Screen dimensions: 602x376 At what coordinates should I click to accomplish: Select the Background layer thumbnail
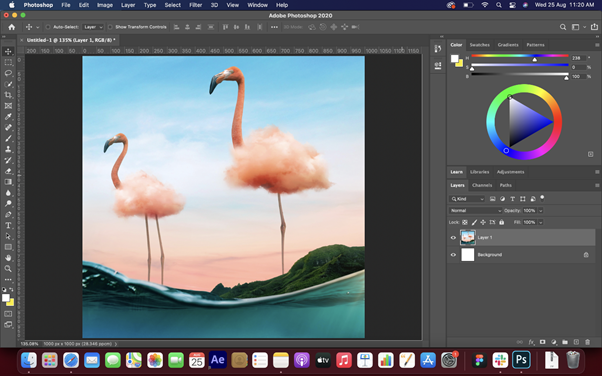tap(468, 255)
